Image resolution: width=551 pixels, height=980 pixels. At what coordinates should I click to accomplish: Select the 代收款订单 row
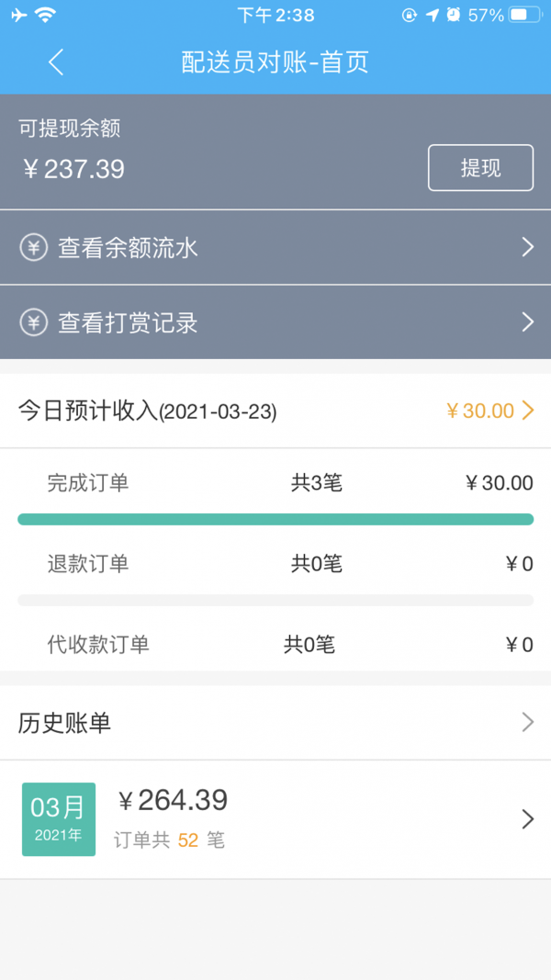click(275, 645)
